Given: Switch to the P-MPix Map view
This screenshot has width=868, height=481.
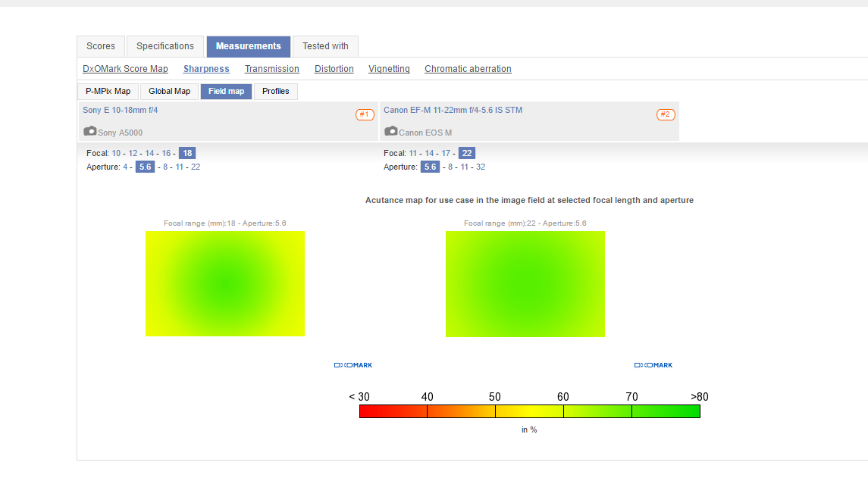Looking at the screenshot, I should [x=108, y=91].
